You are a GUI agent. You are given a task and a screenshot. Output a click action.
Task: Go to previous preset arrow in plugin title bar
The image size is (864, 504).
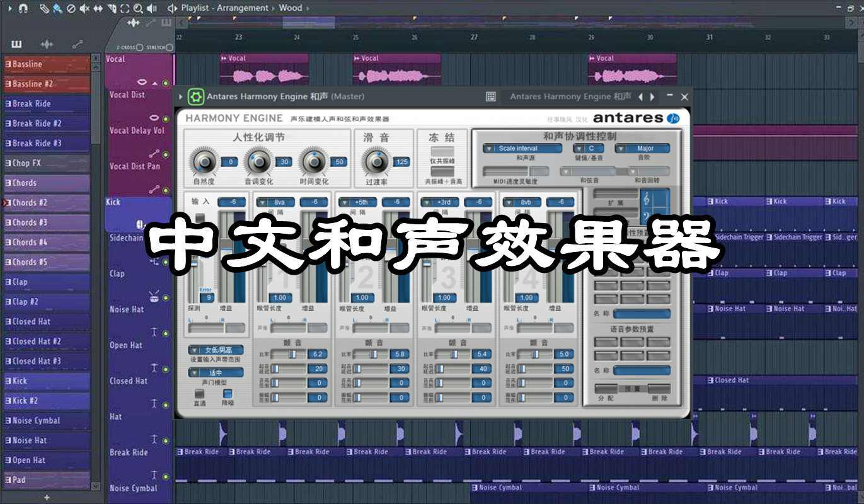tap(641, 96)
